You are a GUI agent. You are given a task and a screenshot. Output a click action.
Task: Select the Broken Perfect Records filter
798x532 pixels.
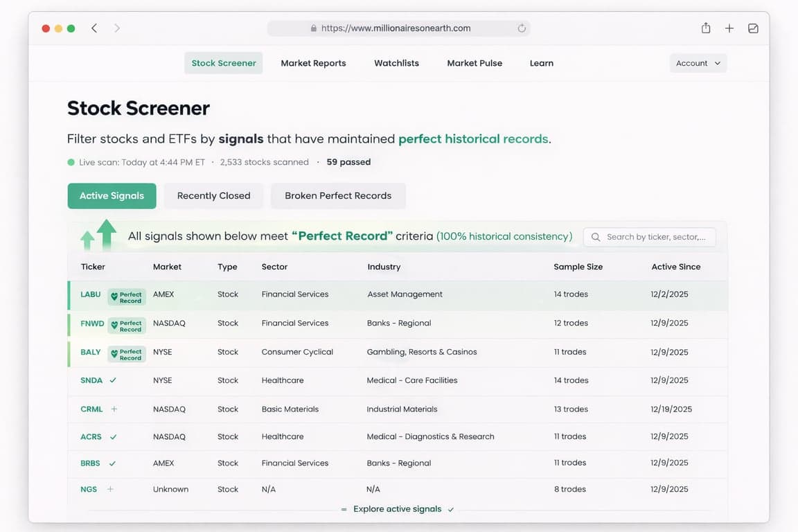tap(338, 196)
